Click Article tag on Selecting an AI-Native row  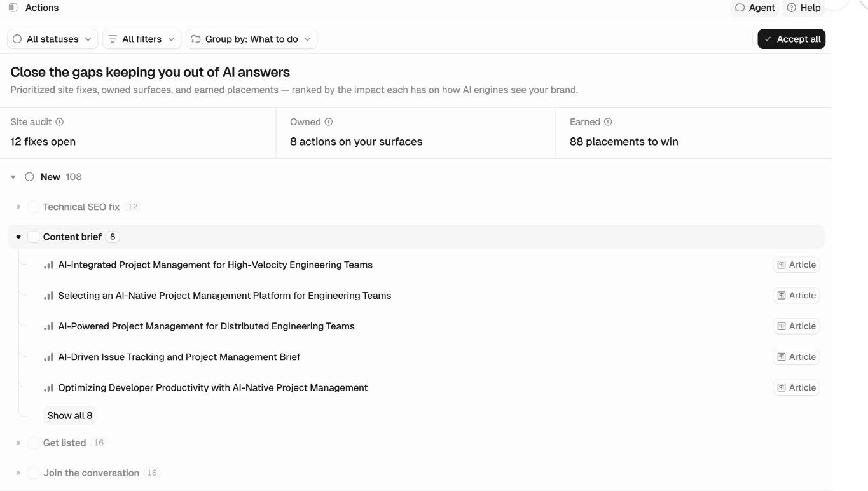(796, 296)
